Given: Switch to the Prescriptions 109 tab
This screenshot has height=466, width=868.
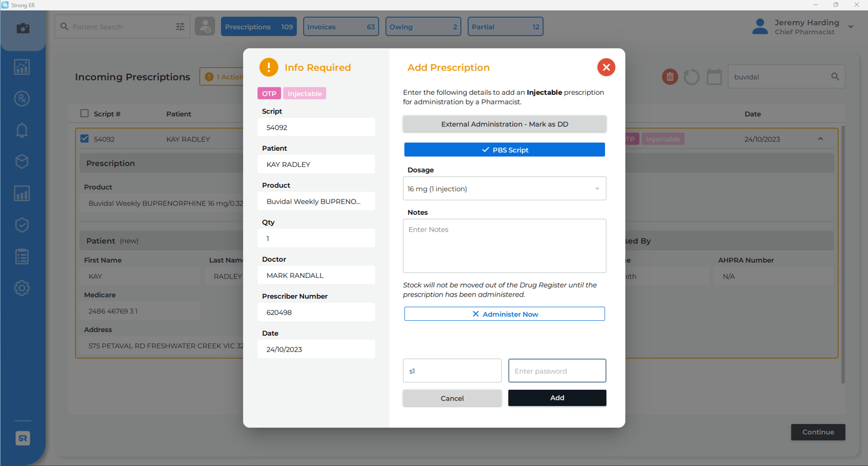Looking at the screenshot, I should click(x=259, y=27).
